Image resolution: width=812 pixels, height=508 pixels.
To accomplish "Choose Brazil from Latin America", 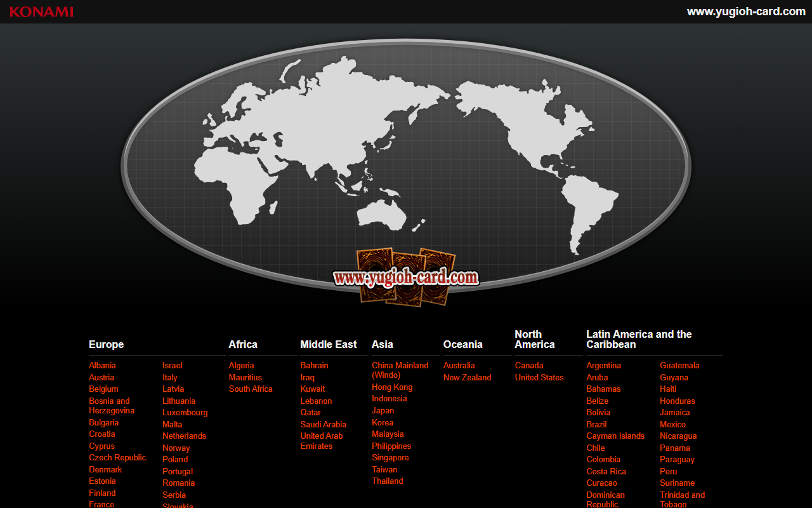I will tap(597, 424).
